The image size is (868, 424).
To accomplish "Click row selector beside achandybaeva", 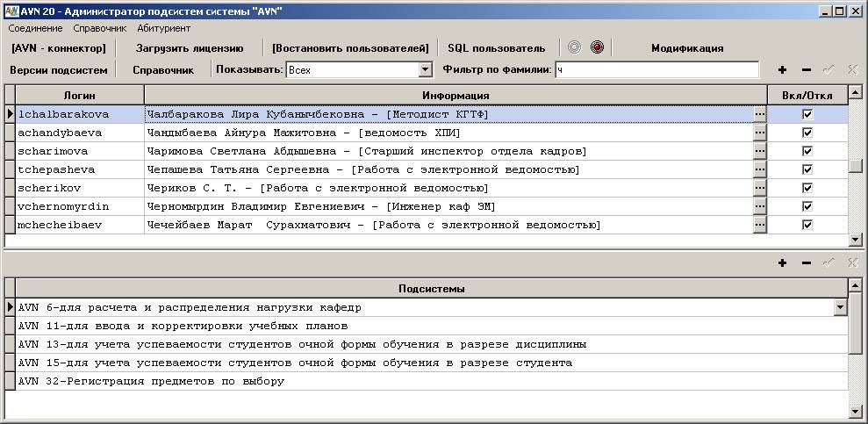I will pyautogui.click(x=10, y=133).
